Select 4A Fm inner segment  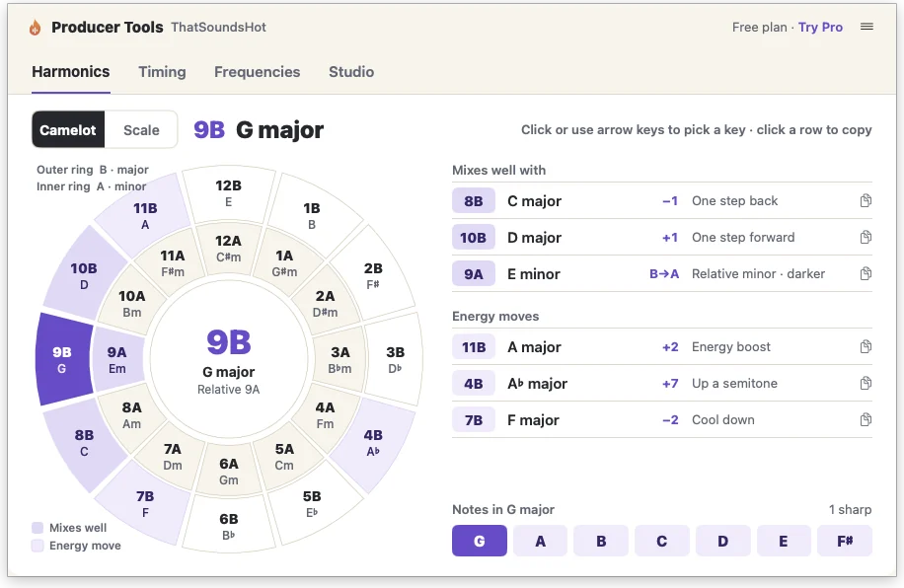pos(325,415)
